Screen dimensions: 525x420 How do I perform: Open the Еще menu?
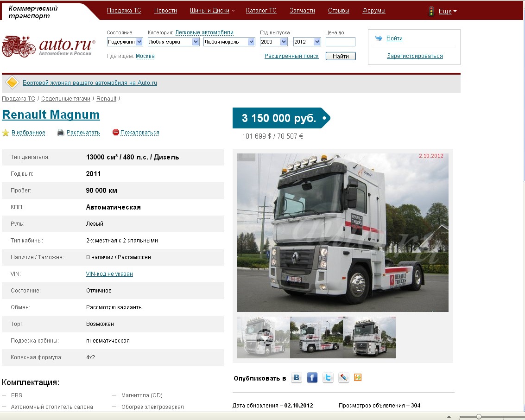click(447, 12)
